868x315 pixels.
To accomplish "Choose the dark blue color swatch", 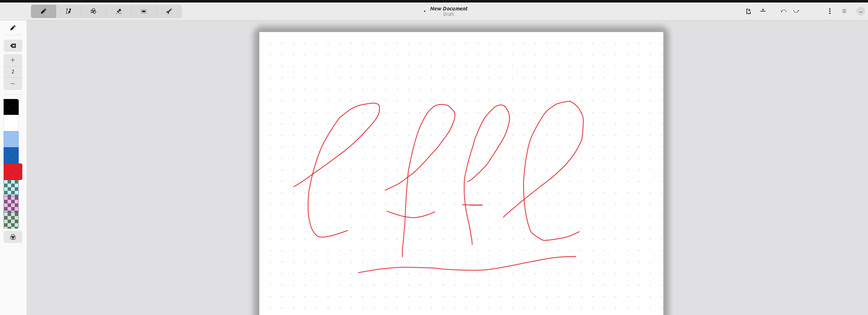I will (11, 156).
